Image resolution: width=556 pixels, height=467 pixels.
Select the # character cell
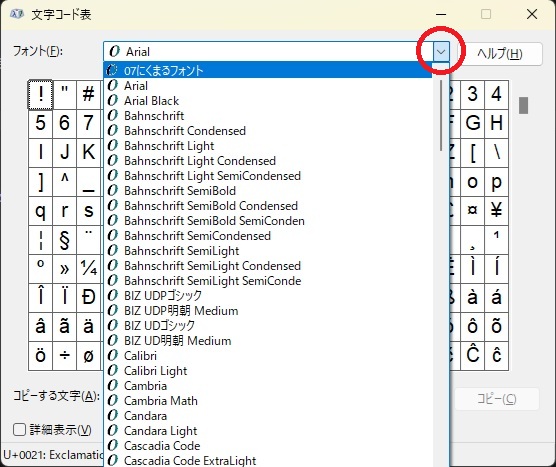tap(88, 95)
